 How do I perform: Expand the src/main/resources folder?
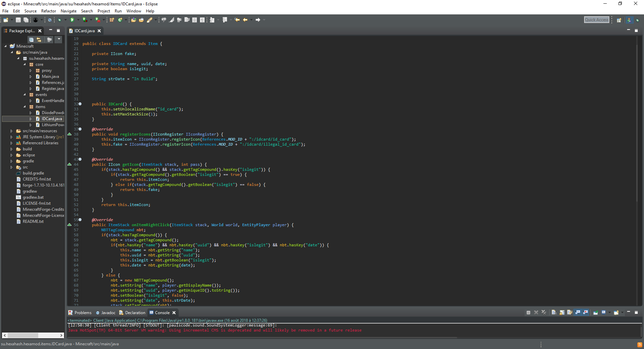point(11,131)
